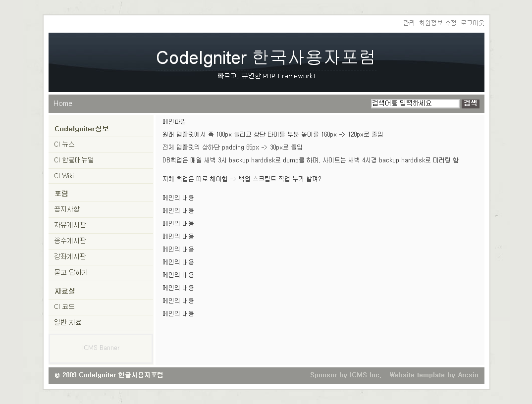The width and height of the screenshot is (532, 404).
Task: Click Sponsor by ICMS Inc. footer link
Action: coord(346,375)
